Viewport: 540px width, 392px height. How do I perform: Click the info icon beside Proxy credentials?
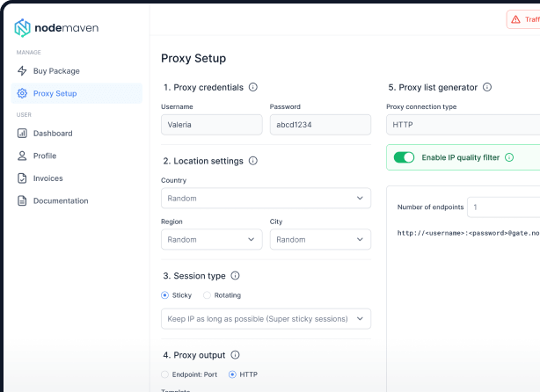pyautogui.click(x=253, y=87)
